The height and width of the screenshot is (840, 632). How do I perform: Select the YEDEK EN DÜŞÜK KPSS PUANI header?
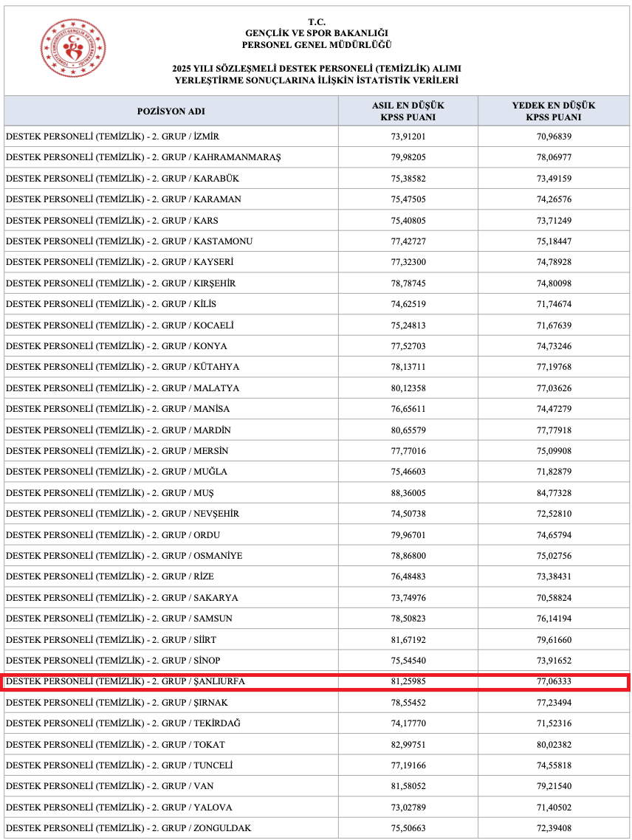pos(554,111)
